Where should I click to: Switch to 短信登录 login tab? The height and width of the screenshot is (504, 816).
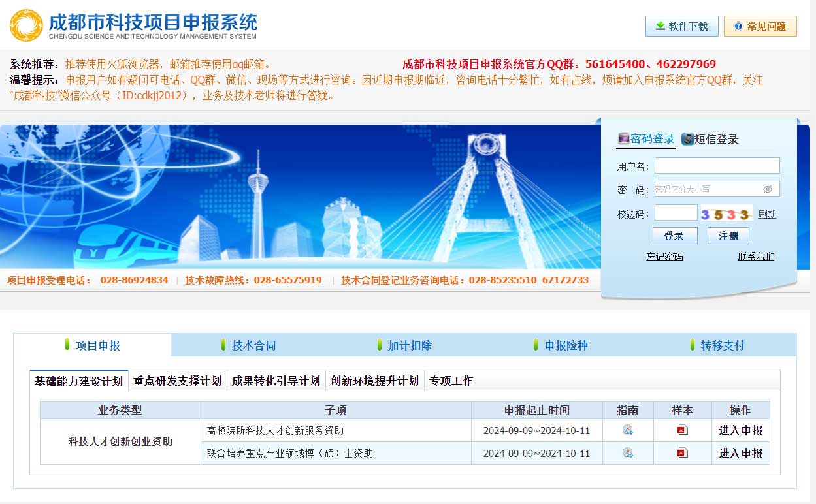(710, 139)
